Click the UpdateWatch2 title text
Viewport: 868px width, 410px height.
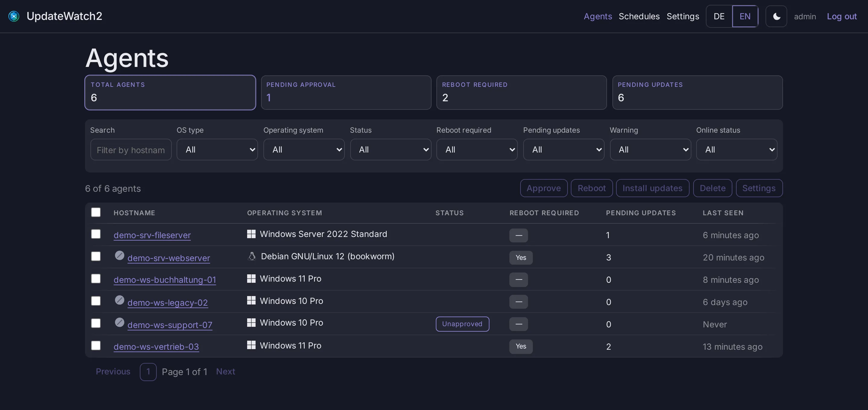click(x=64, y=16)
